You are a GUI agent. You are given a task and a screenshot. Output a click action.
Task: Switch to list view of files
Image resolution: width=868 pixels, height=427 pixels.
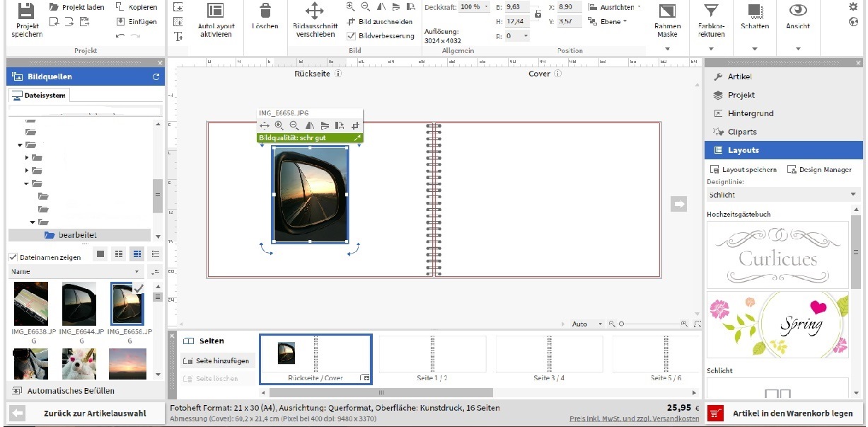(156, 254)
